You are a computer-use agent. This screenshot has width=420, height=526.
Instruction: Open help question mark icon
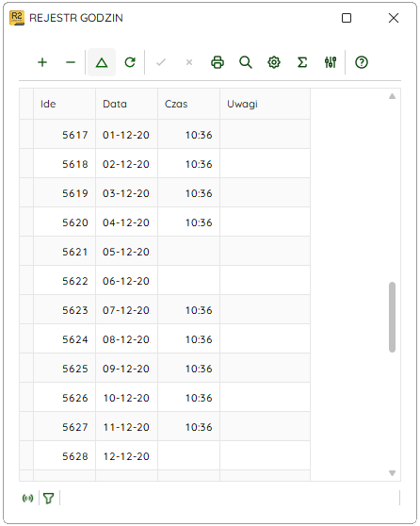pyautogui.click(x=362, y=62)
